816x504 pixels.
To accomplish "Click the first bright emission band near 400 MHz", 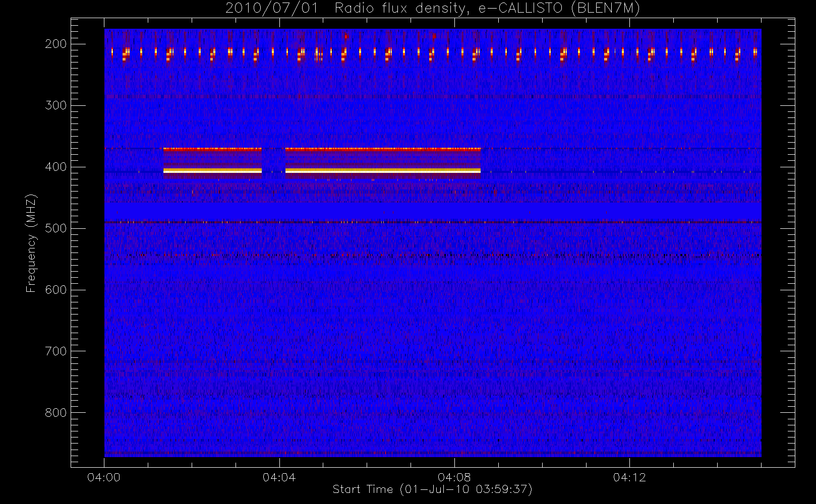I will 212,171.
